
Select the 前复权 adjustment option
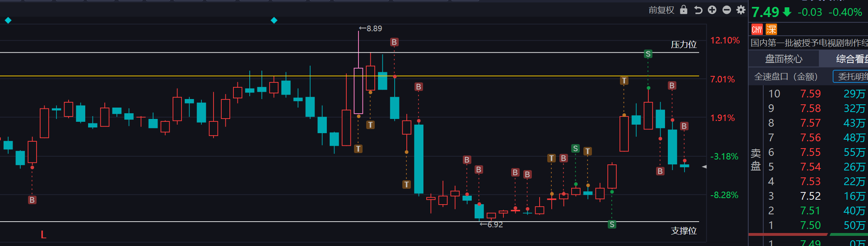(661, 10)
